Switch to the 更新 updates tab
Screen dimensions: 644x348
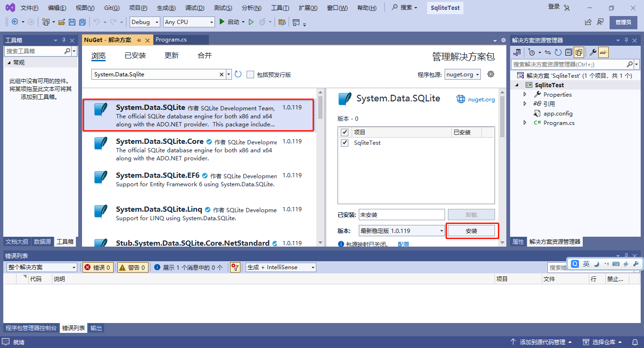tap(172, 55)
